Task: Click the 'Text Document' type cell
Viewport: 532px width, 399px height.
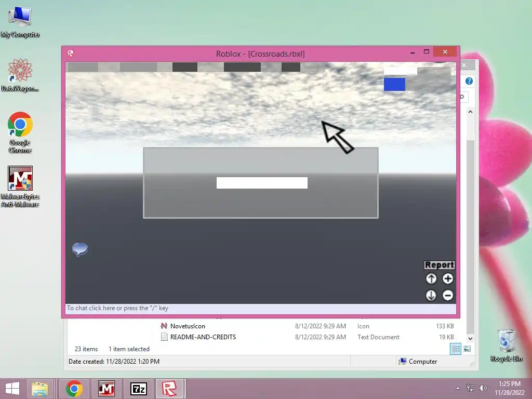Action: [x=378, y=337]
